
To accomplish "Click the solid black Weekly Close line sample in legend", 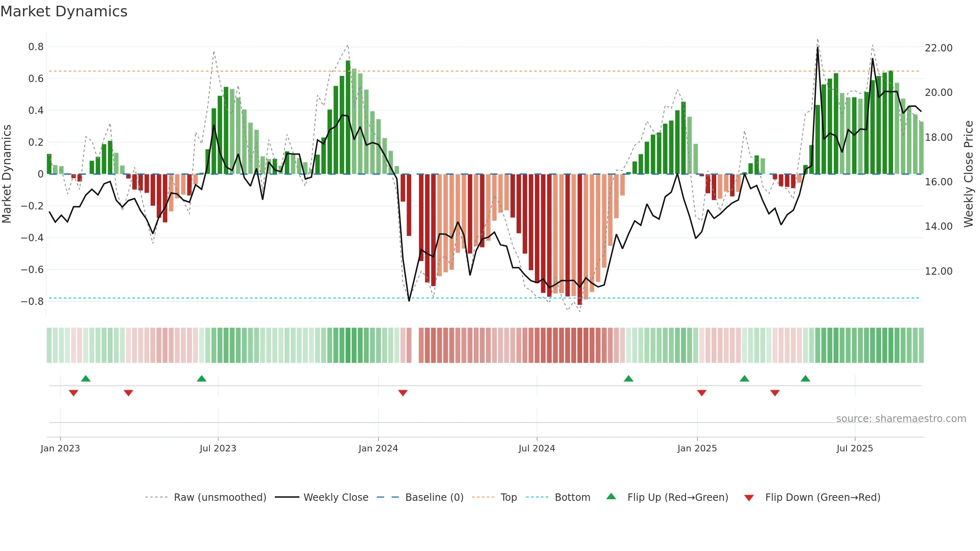I will pyautogui.click(x=287, y=497).
